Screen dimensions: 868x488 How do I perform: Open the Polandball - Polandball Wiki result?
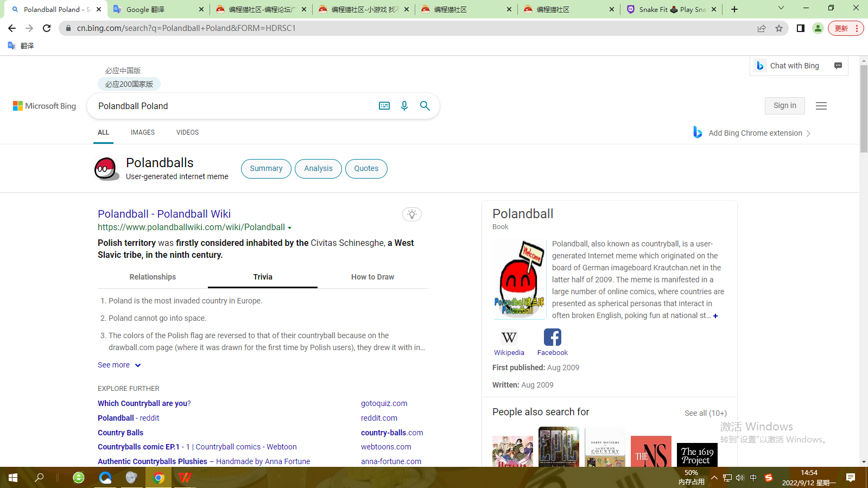coord(164,214)
